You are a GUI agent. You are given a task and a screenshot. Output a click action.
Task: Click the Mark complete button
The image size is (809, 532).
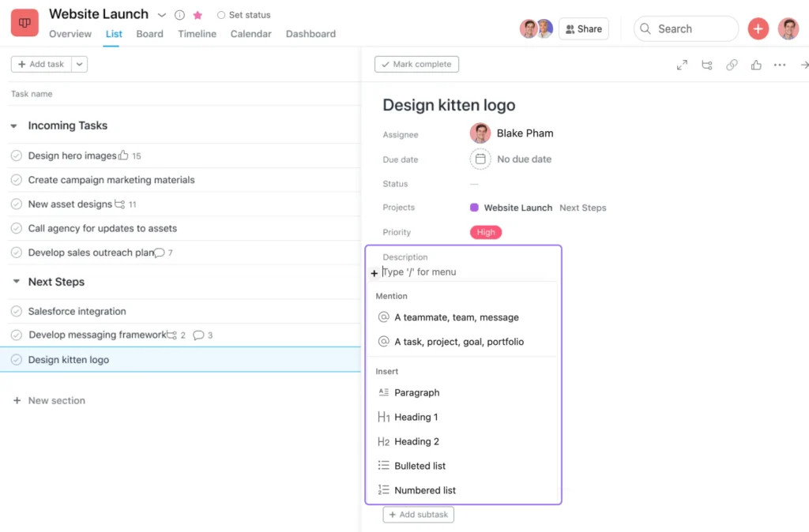point(416,64)
